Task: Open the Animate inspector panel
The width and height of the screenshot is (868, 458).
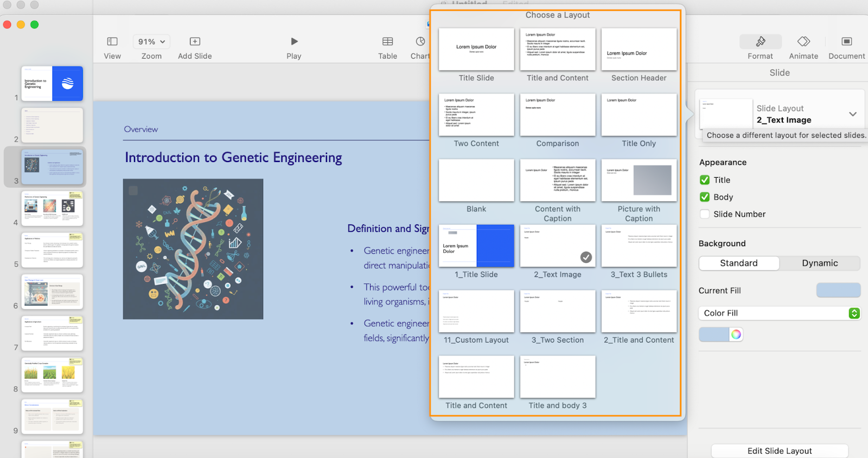Action: point(803,42)
